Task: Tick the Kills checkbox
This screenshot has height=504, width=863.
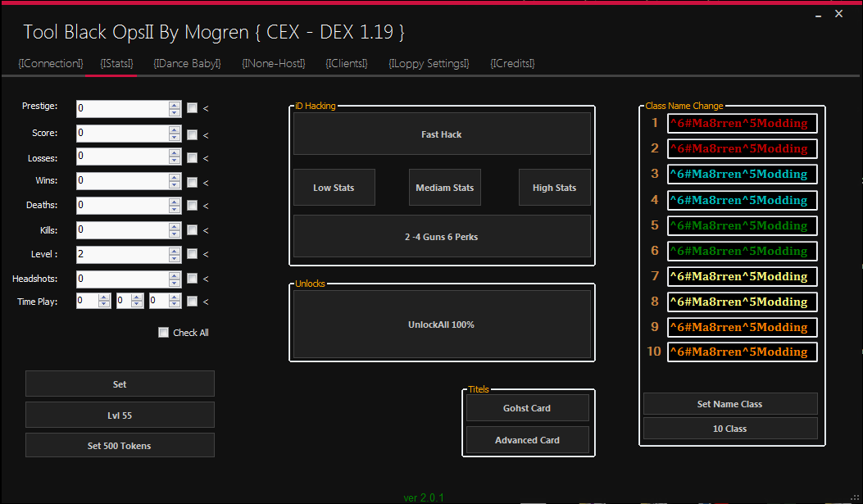Action: click(x=192, y=230)
